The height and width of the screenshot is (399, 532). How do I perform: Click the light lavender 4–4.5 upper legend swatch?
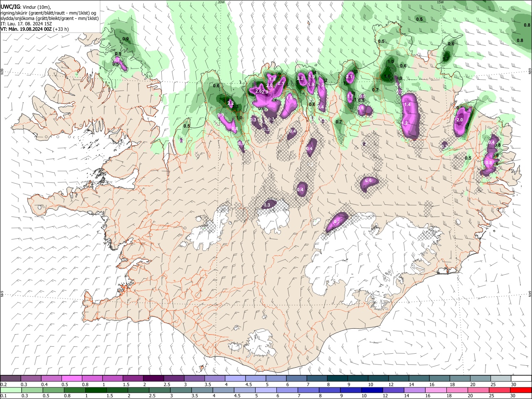click(x=235, y=379)
